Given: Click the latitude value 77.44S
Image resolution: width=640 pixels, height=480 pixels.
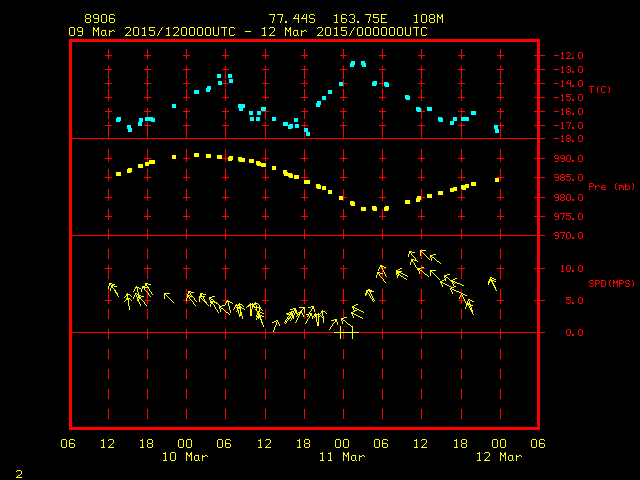Looking at the screenshot, I should coord(288,19).
